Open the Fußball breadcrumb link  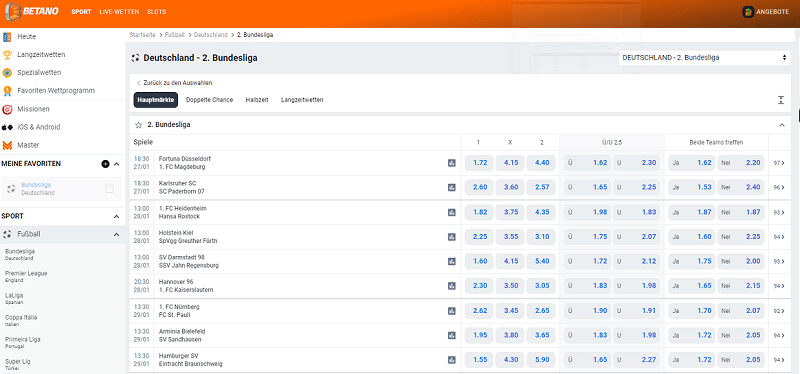pos(174,35)
